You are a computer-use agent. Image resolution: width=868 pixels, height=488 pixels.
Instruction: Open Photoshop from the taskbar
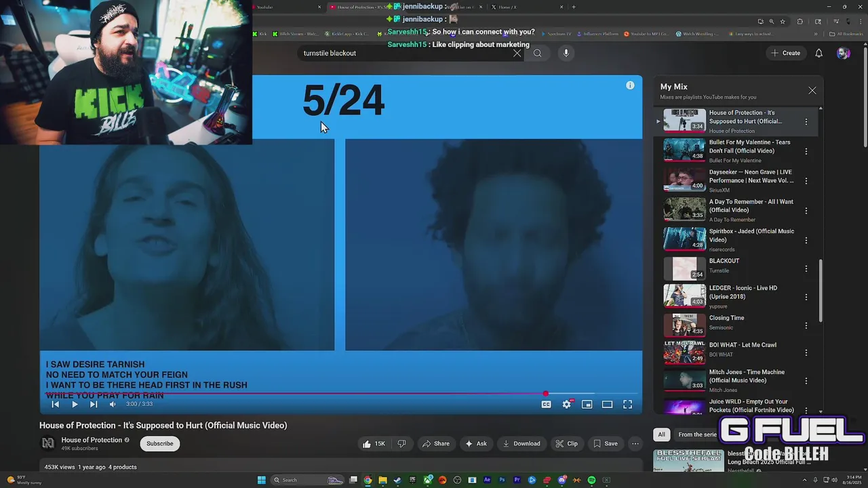click(502, 480)
